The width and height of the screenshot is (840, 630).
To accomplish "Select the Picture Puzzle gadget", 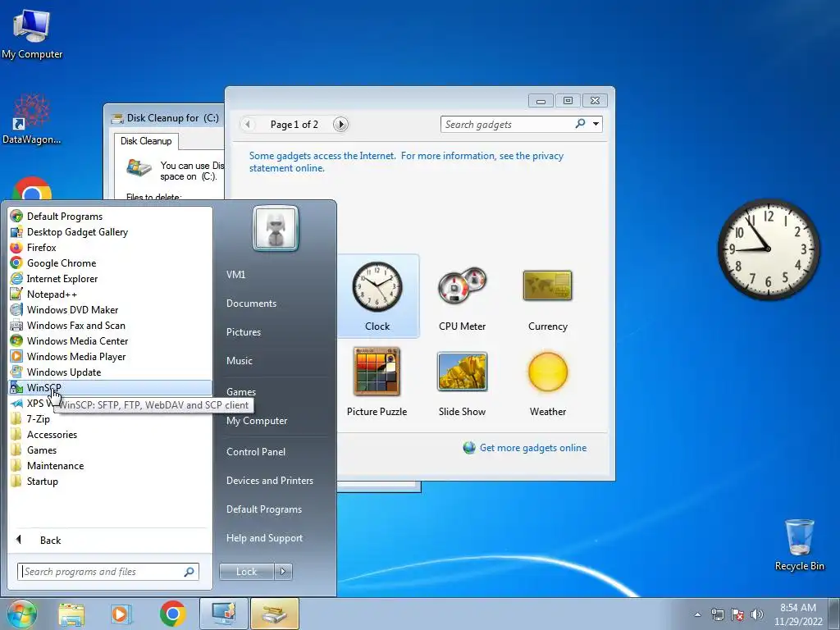I will coord(377,382).
